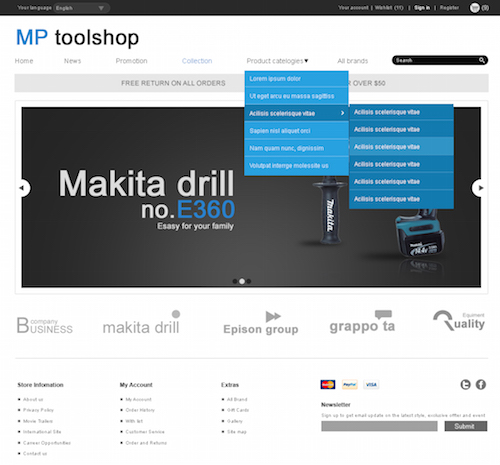Open Order History footer link
500x465 pixels.
[x=140, y=410]
